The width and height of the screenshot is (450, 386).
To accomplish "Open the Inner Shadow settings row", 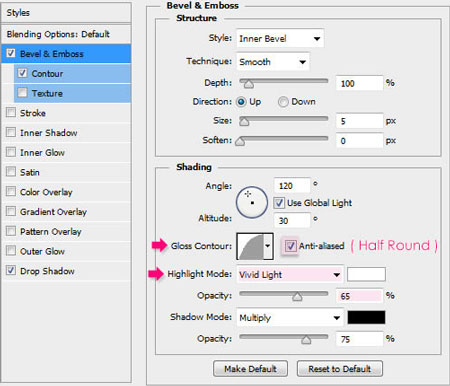I will (x=66, y=133).
